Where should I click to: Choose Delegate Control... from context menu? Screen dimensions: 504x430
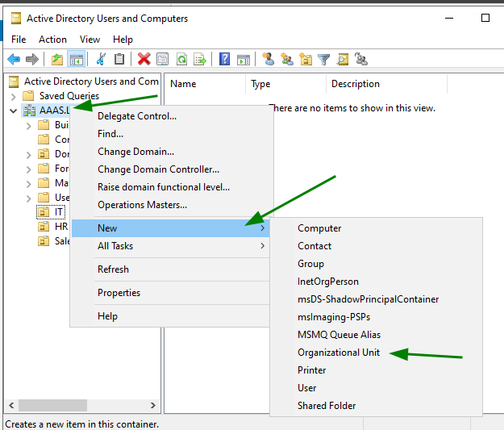click(x=171, y=116)
